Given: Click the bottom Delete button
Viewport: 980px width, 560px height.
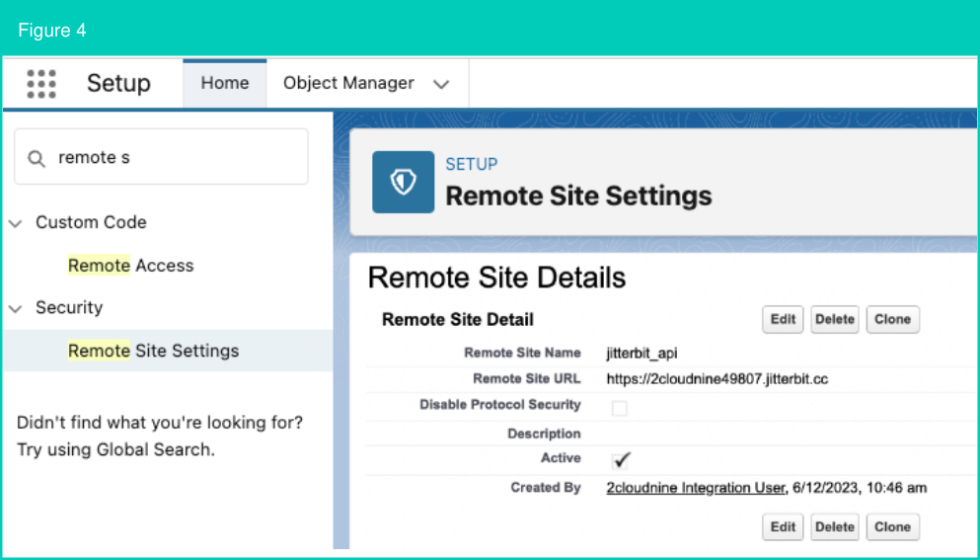Looking at the screenshot, I should point(834,526).
